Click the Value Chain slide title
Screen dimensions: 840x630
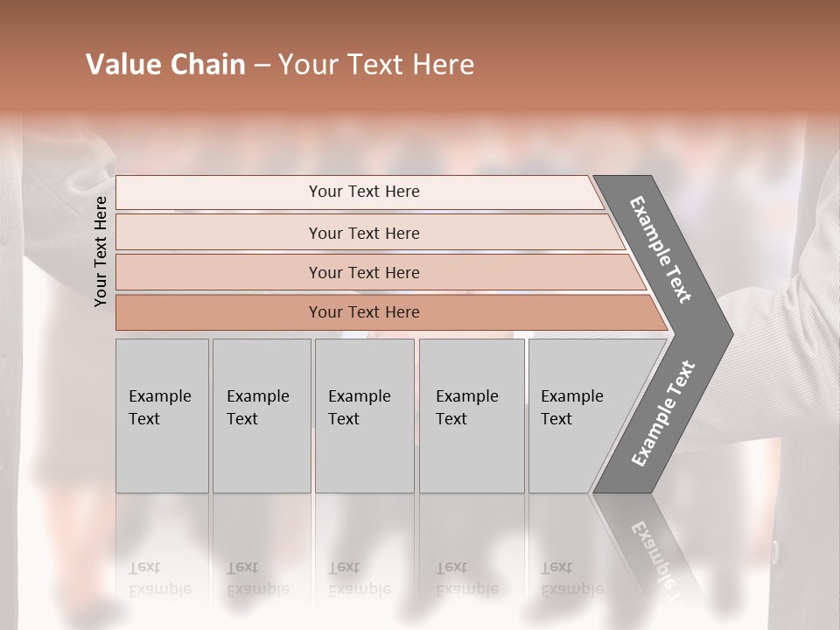point(280,65)
